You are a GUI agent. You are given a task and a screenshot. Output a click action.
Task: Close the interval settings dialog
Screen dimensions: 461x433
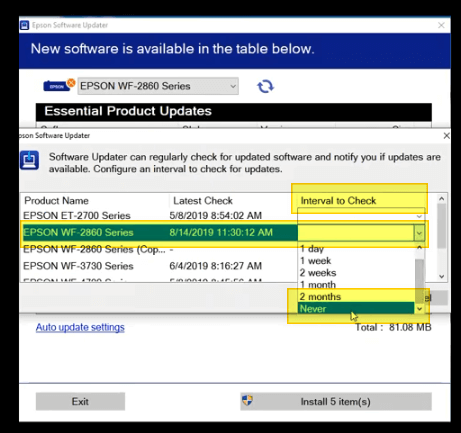click(x=446, y=136)
